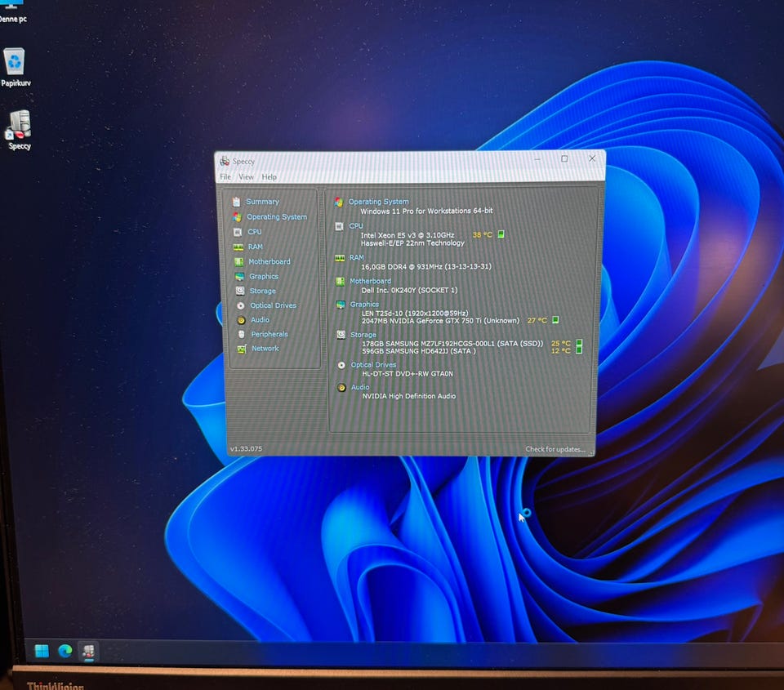Open the RAM section in sidebar
This screenshot has width=784, height=690.
pyautogui.click(x=255, y=247)
